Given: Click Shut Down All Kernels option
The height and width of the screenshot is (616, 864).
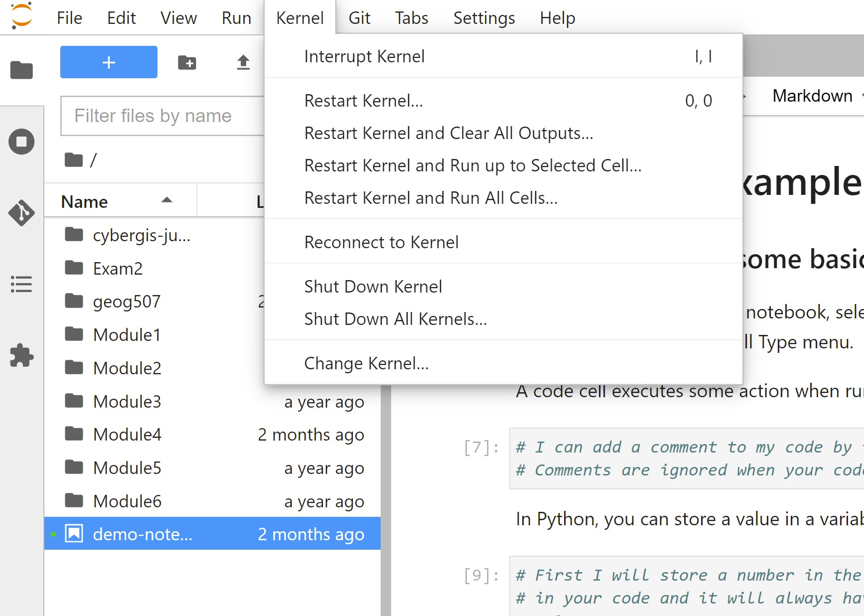Looking at the screenshot, I should (x=395, y=319).
